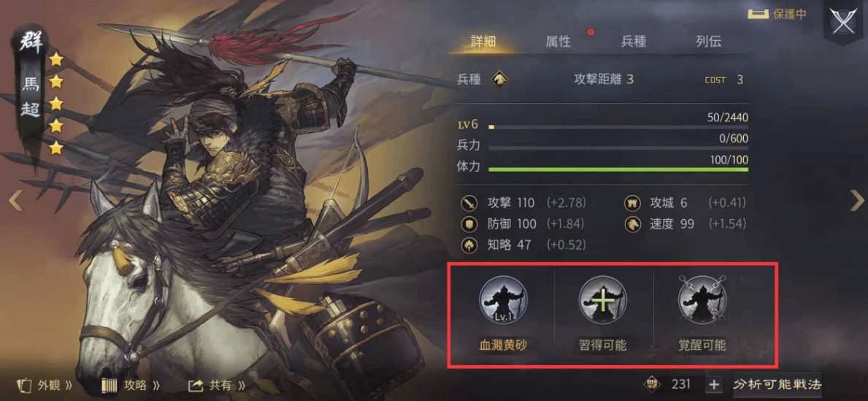The height and width of the screenshot is (401, 868).
Task: Click the crossed swords icon top right
Action: click(844, 23)
